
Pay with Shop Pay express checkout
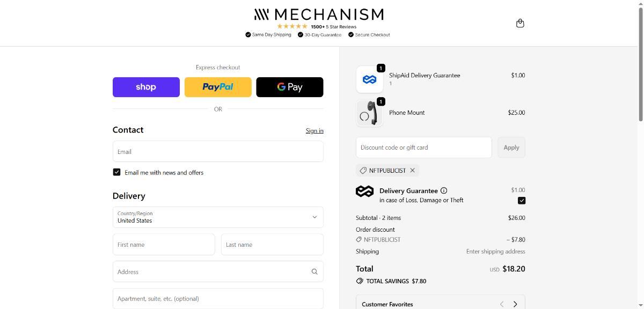pos(146,87)
